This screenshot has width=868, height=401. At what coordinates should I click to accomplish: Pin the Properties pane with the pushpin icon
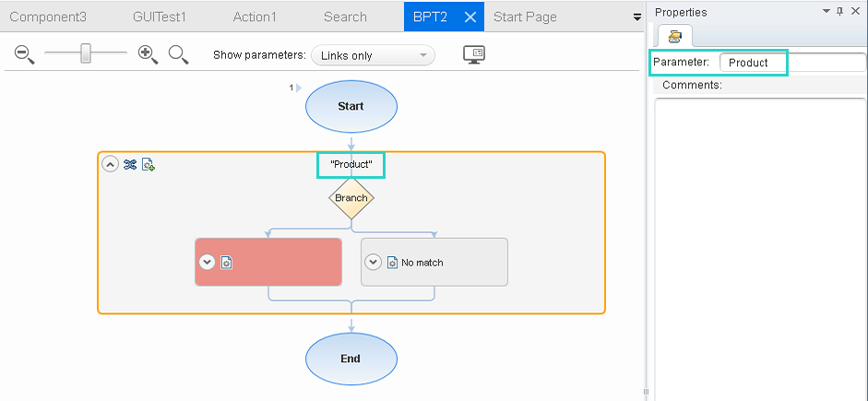click(838, 12)
